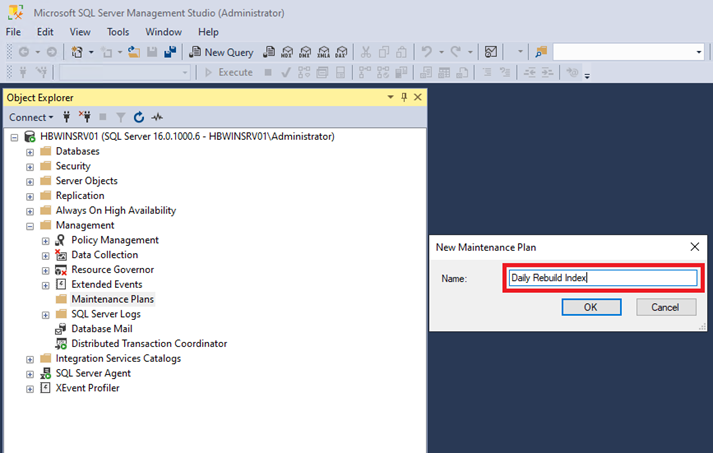This screenshot has height=453, width=713.
Task: Click the New Project icon
Action: (x=77, y=52)
